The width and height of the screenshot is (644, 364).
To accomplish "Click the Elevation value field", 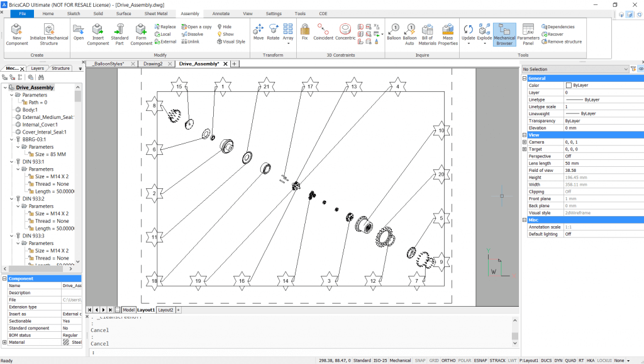I will 604,128.
